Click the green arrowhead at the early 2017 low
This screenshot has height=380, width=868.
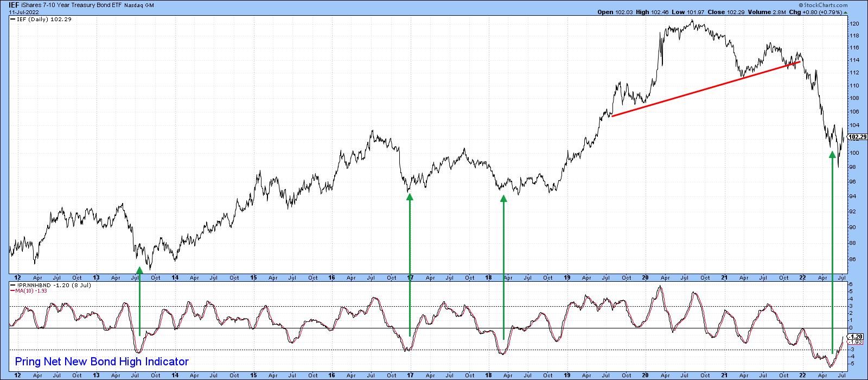[410, 198]
